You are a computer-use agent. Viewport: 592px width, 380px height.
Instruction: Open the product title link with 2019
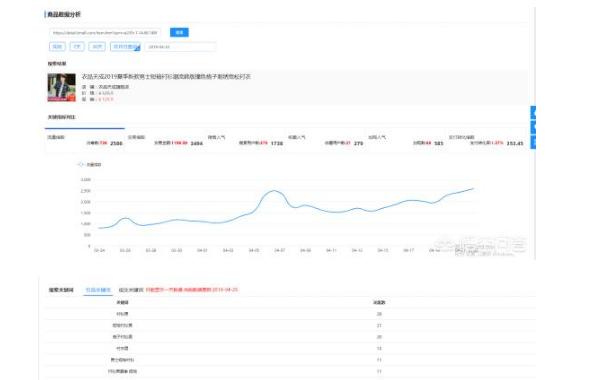(166, 77)
